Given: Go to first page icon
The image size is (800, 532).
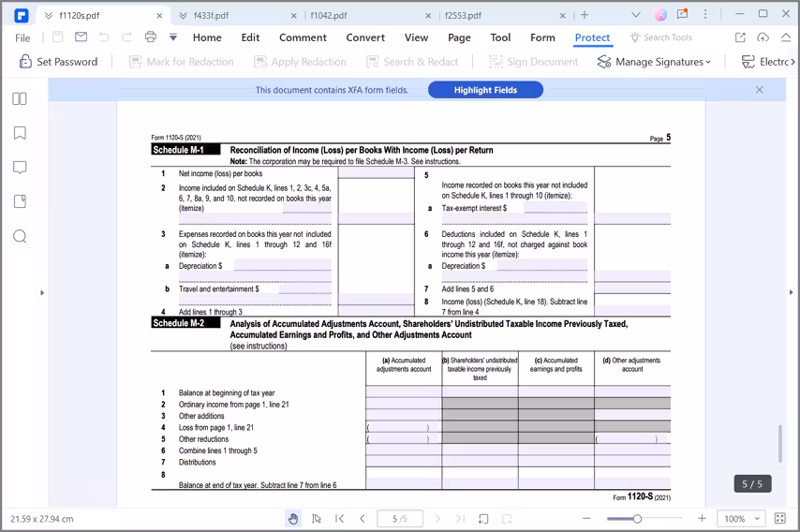Looking at the screenshot, I should tap(339, 519).
